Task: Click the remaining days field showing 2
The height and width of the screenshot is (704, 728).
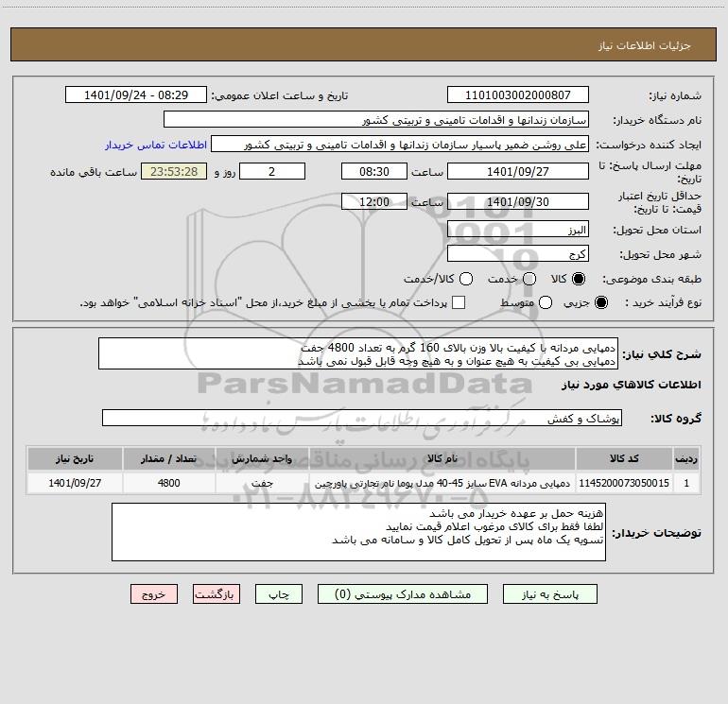Action: [272, 171]
